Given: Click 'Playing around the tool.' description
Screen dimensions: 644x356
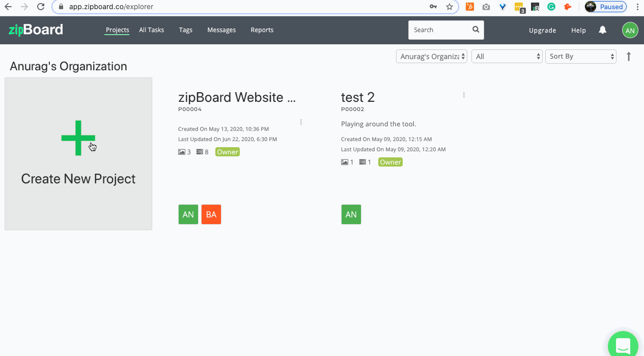Looking at the screenshot, I should [x=379, y=124].
